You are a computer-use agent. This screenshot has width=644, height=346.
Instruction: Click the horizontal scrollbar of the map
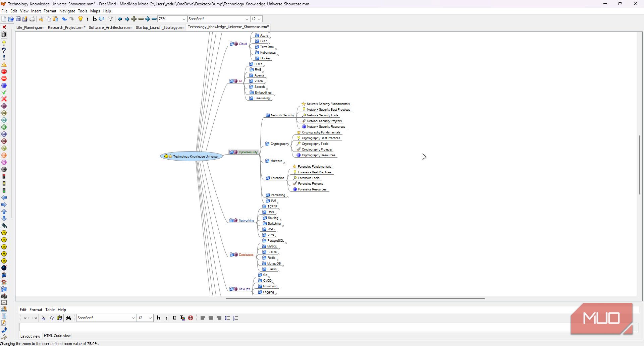click(x=355, y=298)
